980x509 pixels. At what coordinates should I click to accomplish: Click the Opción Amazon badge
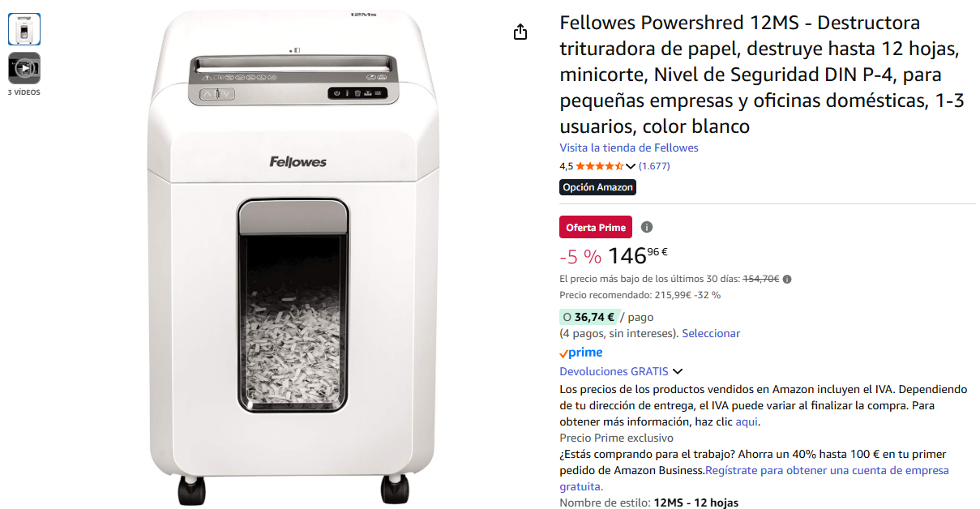[597, 187]
